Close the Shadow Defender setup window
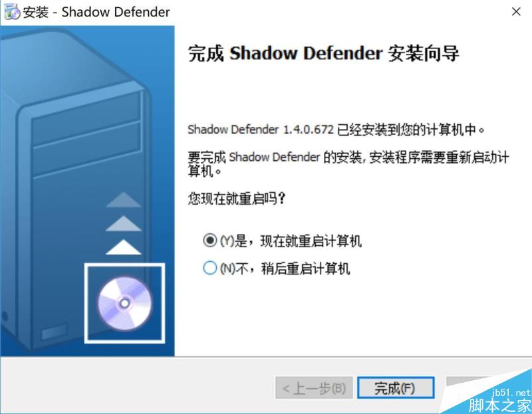This screenshot has height=414, width=532. (516, 11)
